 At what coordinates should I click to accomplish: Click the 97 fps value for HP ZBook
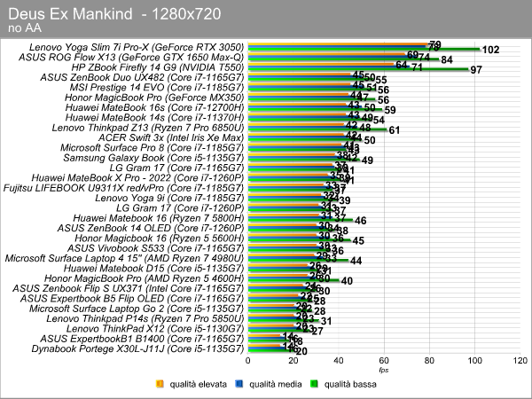click(476, 70)
